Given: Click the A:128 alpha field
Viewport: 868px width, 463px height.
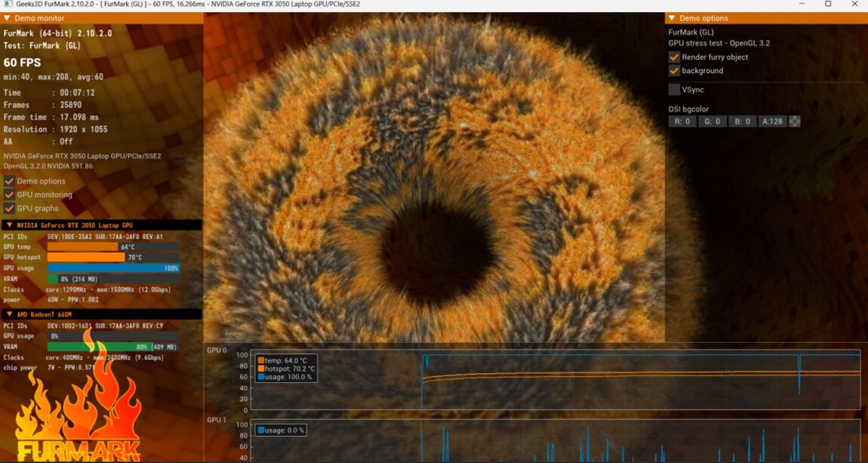Looking at the screenshot, I should click(772, 122).
